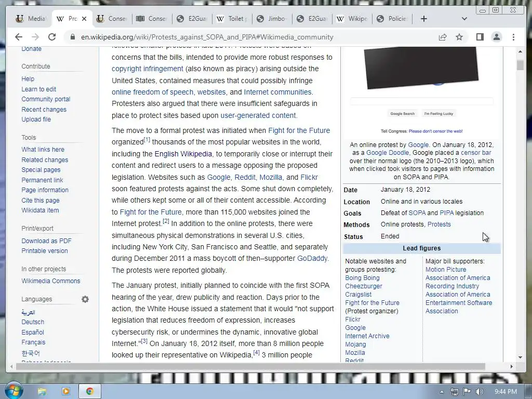Viewport: 532px width, 399px height.
Task: Open the volume speaker tray icon
Action: pos(479,392)
